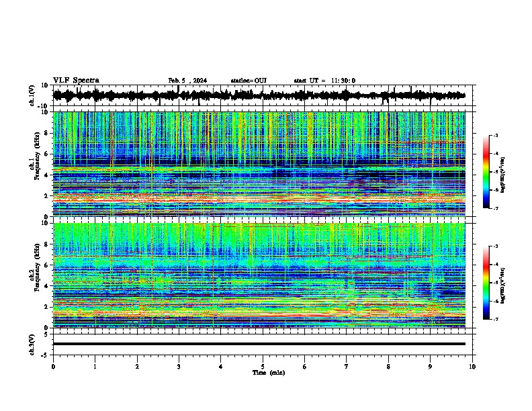Click the ch.2 spectrogram color scale bar
532x411 pixels.
(x=486, y=283)
